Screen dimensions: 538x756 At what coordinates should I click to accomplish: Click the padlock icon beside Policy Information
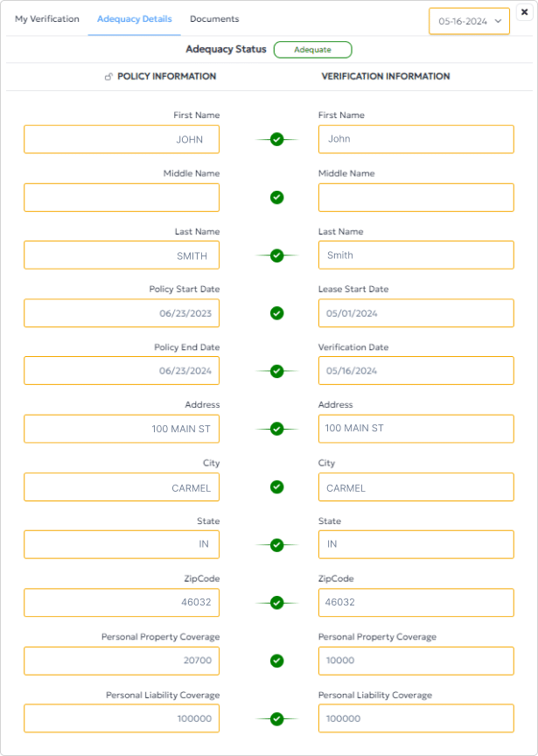point(107,76)
